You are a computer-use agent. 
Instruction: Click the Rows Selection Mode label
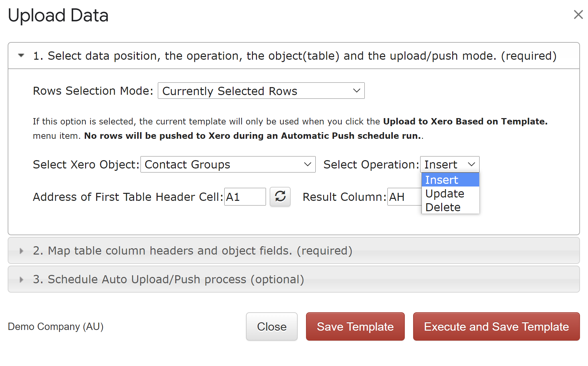coord(93,91)
